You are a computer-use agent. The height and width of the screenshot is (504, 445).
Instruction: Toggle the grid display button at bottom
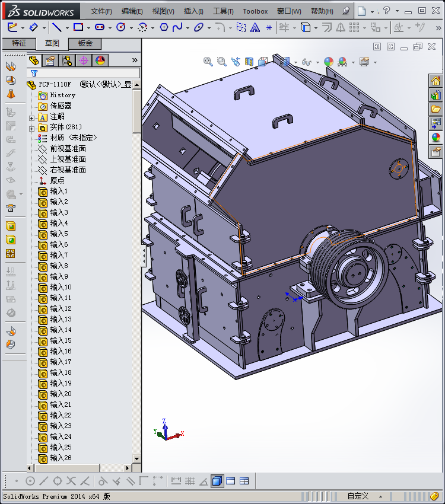[x=190, y=481]
